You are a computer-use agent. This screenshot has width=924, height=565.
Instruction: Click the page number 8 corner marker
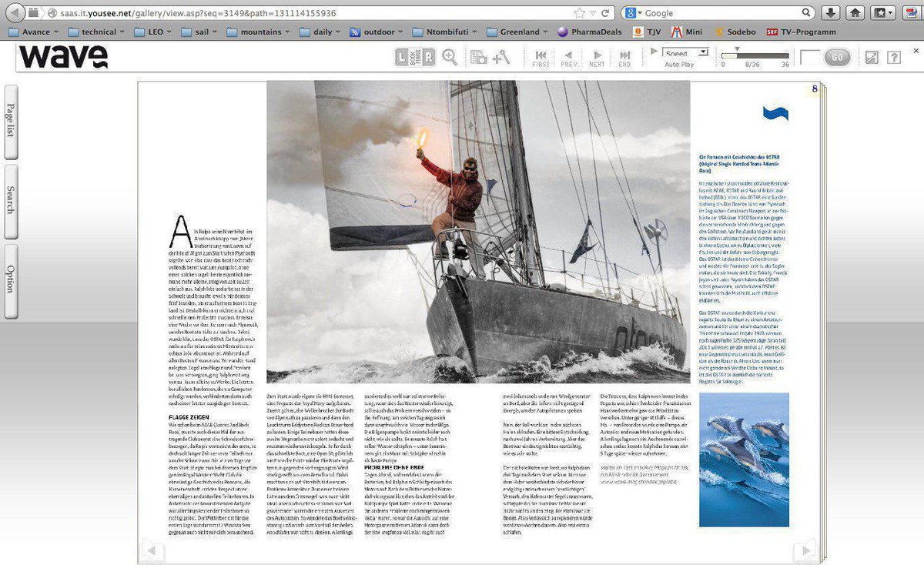point(814,89)
